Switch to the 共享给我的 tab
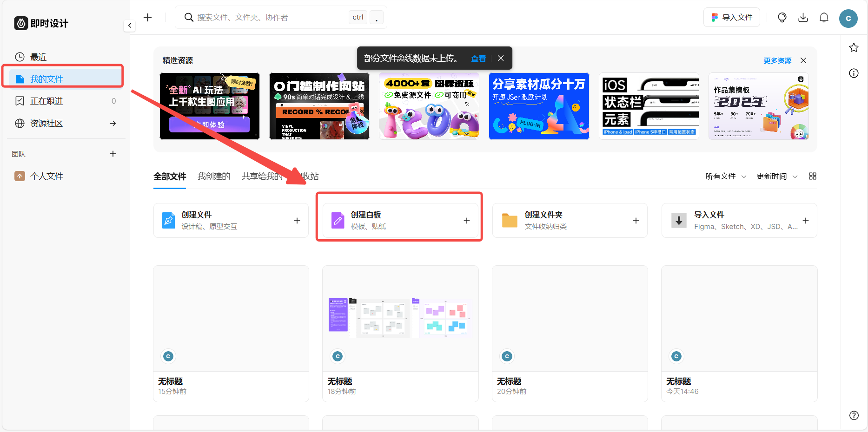The width and height of the screenshot is (868, 432). tap(262, 176)
